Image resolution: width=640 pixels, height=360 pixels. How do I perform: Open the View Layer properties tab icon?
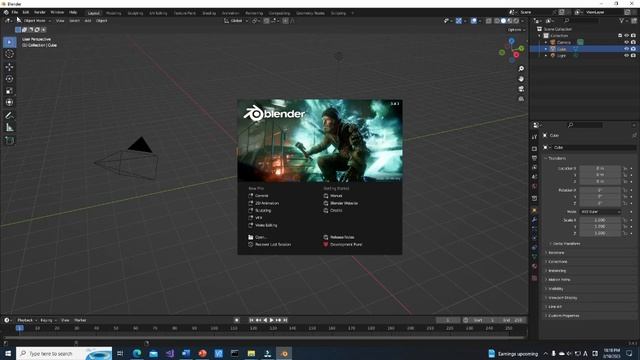click(x=534, y=167)
